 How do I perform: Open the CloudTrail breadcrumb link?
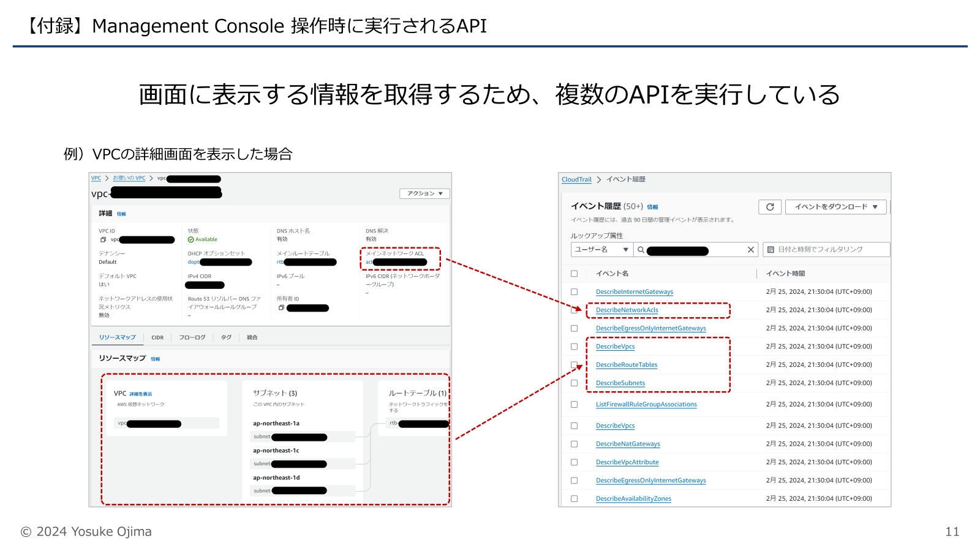click(x=576, y=179)
